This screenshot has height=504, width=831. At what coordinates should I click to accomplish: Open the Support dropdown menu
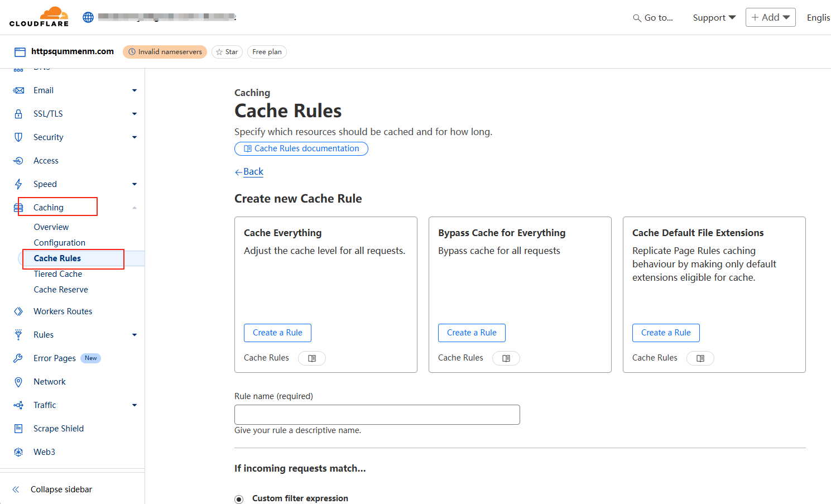[714, 18]
